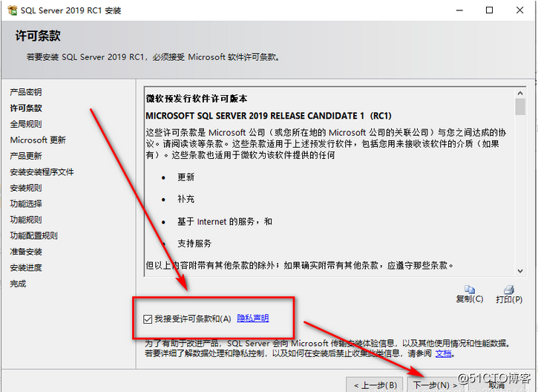
Task: Click the 微软预发行软件许可版本 heading
Action: [197, 99]
